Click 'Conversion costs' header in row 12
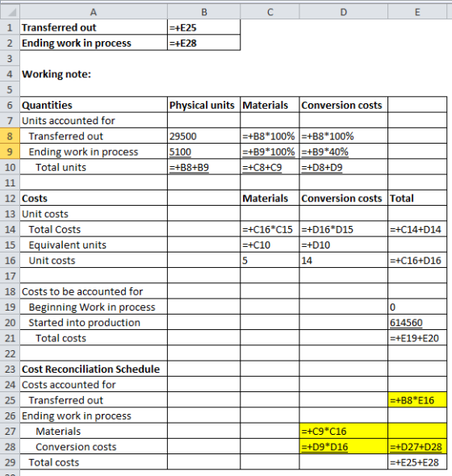The width and height of the screenshot is (452, 476). pyautogui.click(x=343, y=198)
